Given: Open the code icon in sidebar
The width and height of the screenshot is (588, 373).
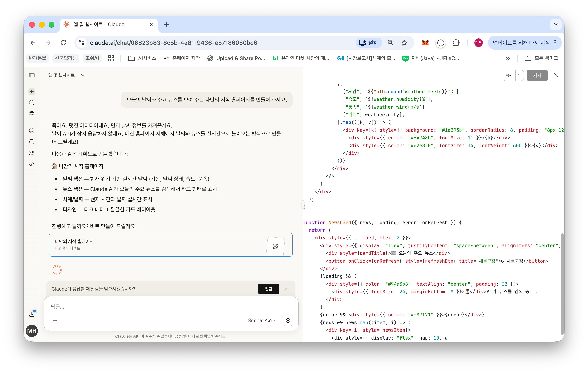Looking at the screenshot, I should [32, 164].
